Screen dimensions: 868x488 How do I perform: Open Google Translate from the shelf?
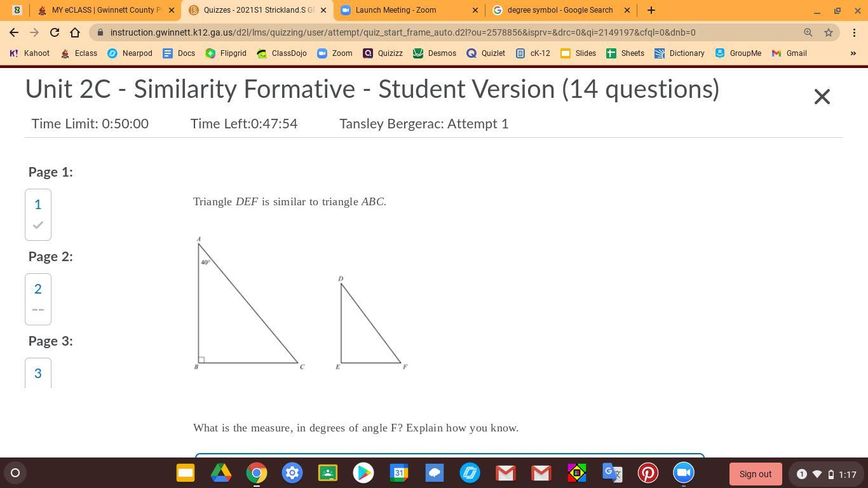tap(613, 473)
